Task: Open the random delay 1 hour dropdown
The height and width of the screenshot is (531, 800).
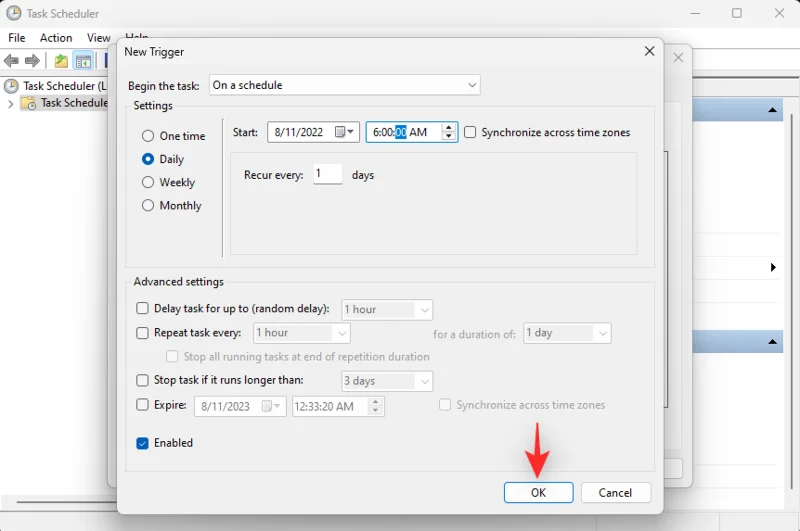Action: [x=387, y=310]
